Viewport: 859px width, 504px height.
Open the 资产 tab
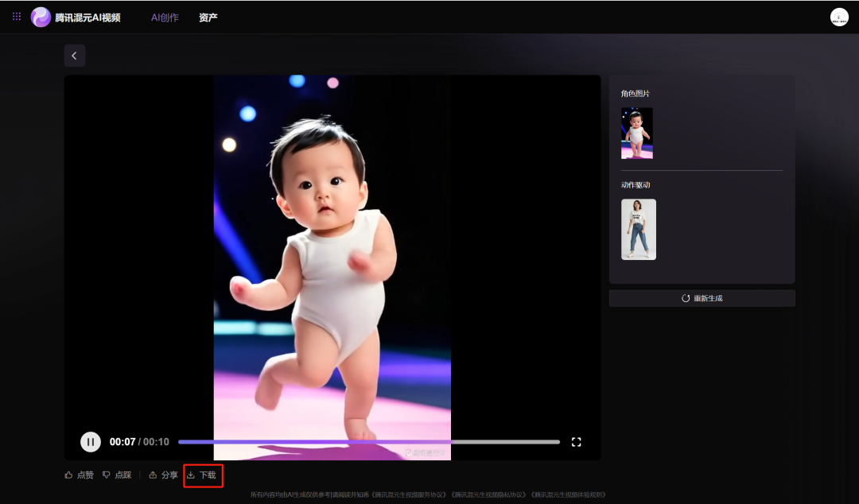click(x=208, y=17)
